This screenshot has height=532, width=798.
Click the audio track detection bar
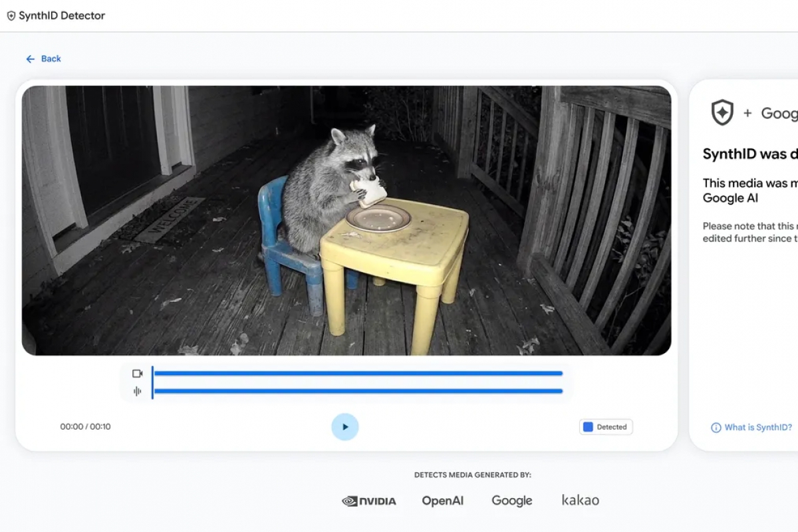pyautogui.click(x=358, y=391)
